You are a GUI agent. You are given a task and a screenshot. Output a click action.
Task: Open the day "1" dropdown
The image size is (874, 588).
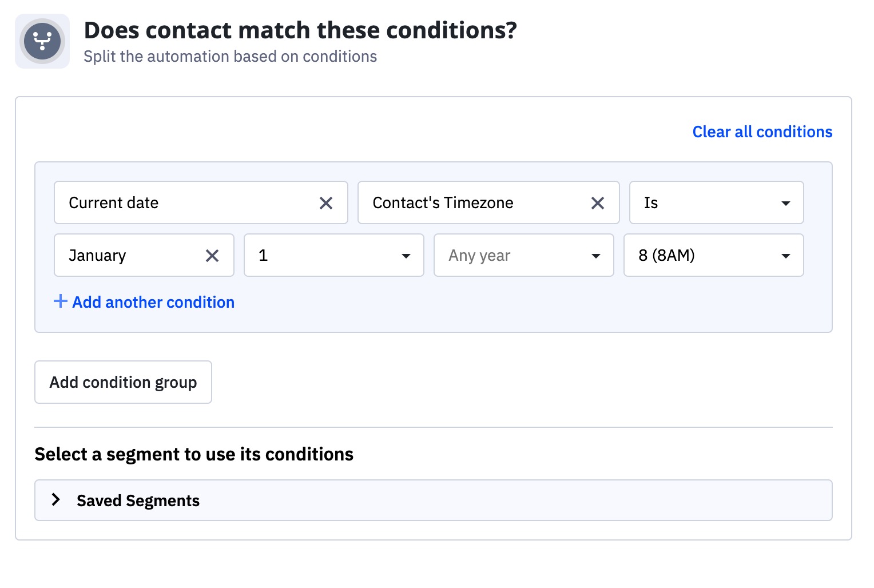coord(333,256)
